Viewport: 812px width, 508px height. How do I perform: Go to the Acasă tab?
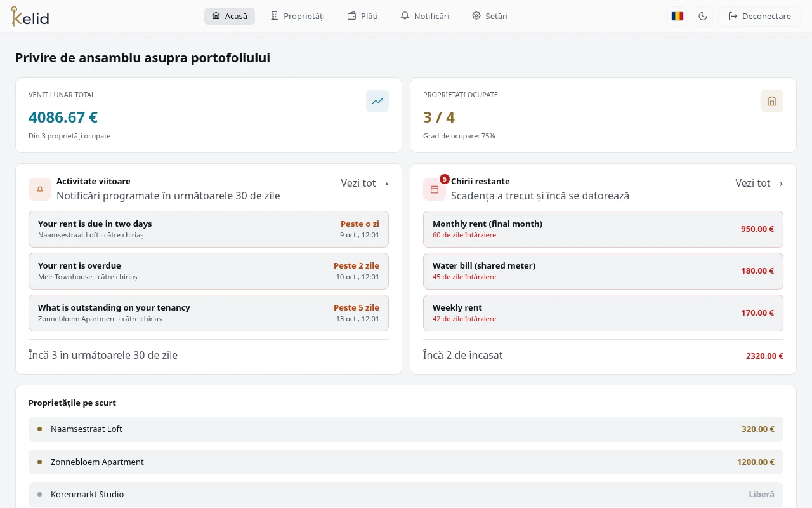(230, 17)
